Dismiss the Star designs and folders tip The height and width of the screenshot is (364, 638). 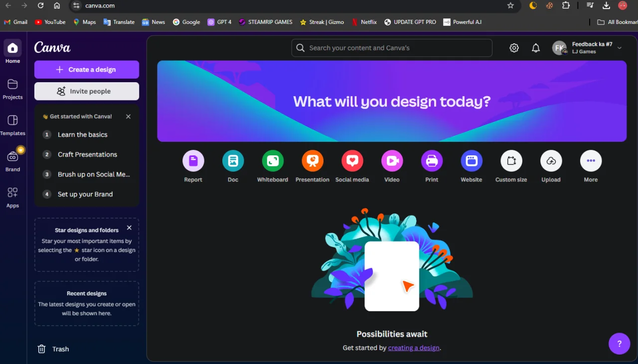point(129,228)
